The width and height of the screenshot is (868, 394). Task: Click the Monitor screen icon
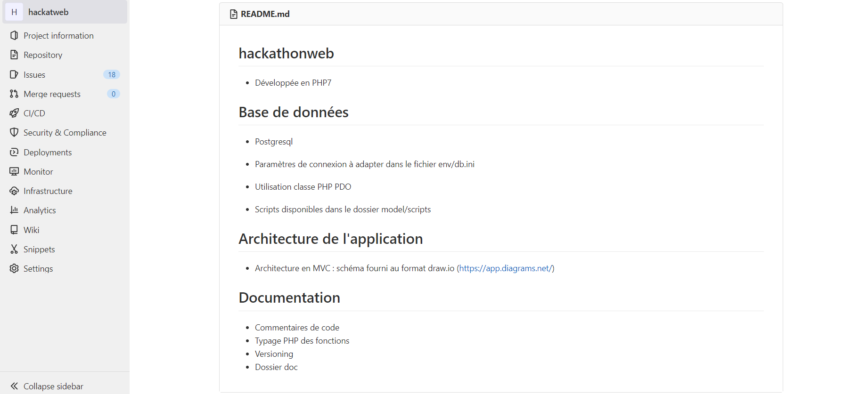[x=14, y=172]
